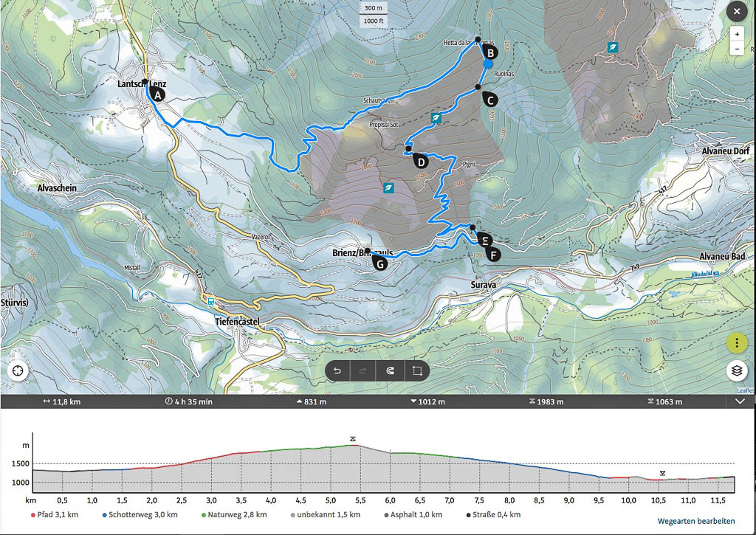
Task: Click waypoint marker D near Propissi Sot
Action: [420, 161]
